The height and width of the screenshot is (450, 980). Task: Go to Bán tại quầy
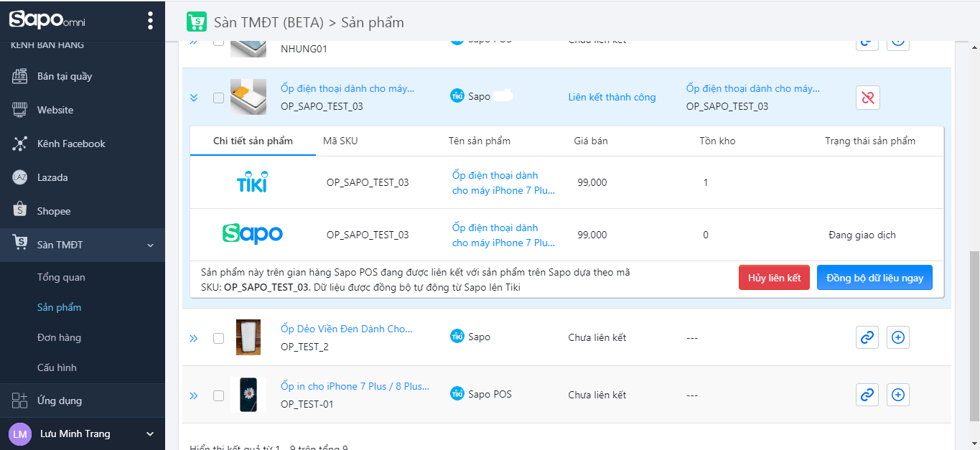point(65,76)
